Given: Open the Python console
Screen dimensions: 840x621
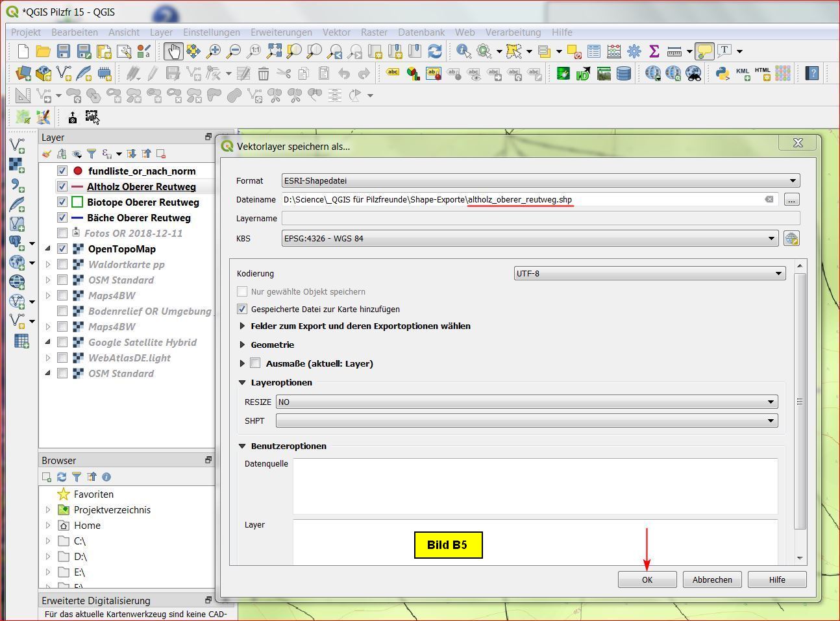Looking at the screenshot, I should 722,73.
